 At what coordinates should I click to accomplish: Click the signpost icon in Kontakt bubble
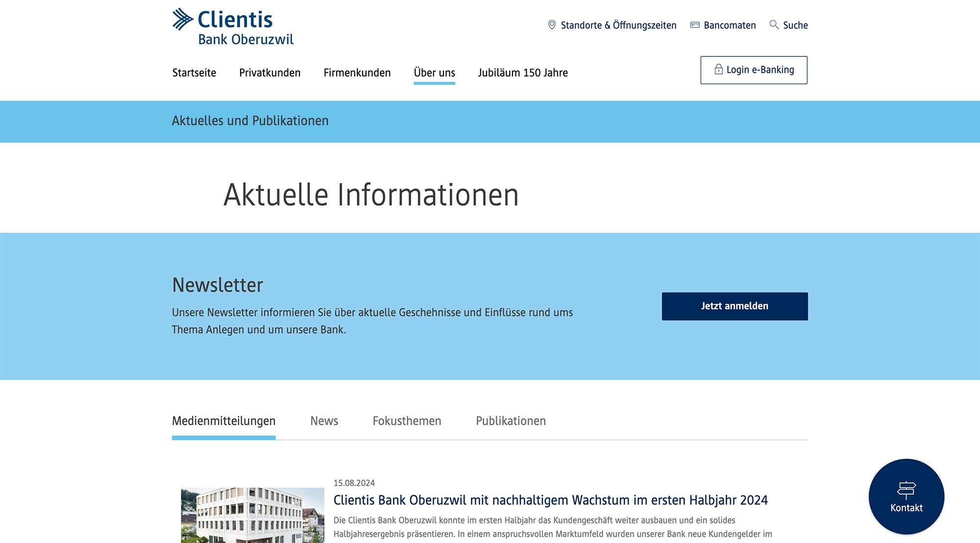(906, 489)
